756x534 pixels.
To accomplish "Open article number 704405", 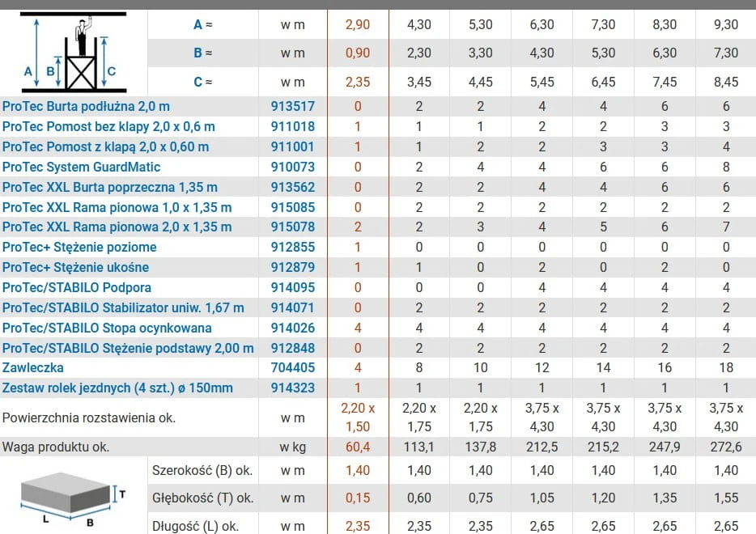I will [x=293, y=367].
